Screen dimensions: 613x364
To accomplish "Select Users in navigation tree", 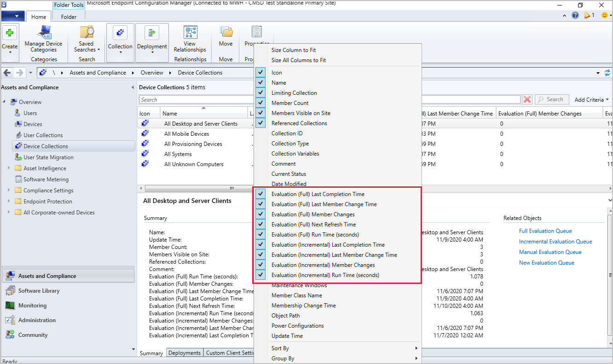I will click(30, 113).
